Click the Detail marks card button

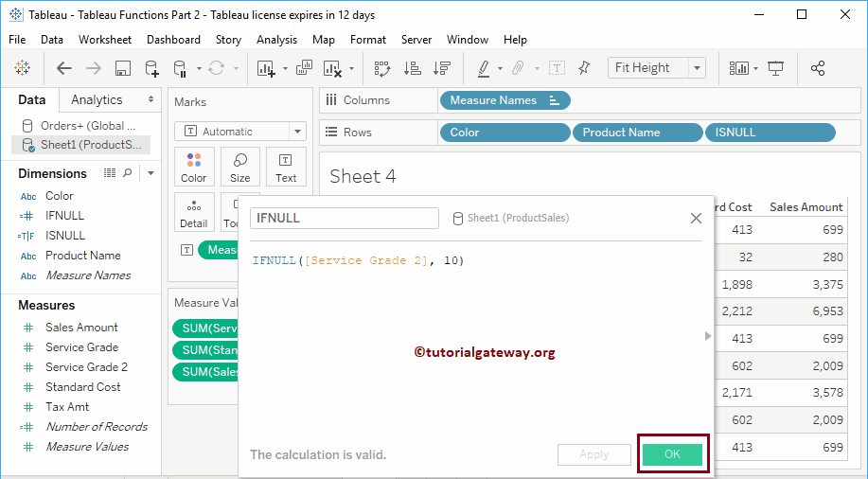(x=194, y=213)
